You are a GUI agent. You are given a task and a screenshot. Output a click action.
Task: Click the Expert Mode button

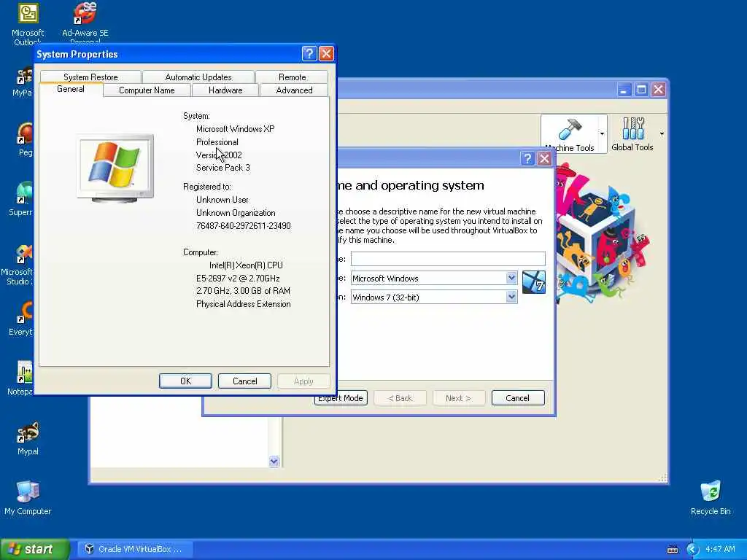(x=340, y=397)
